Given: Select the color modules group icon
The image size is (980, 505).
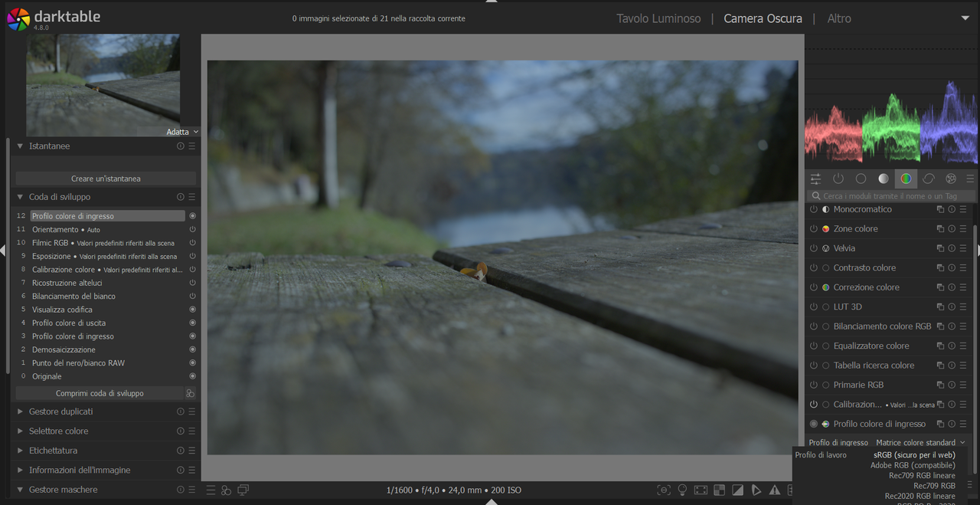Looking at the screenshot, I should click(x=906, y=179).
